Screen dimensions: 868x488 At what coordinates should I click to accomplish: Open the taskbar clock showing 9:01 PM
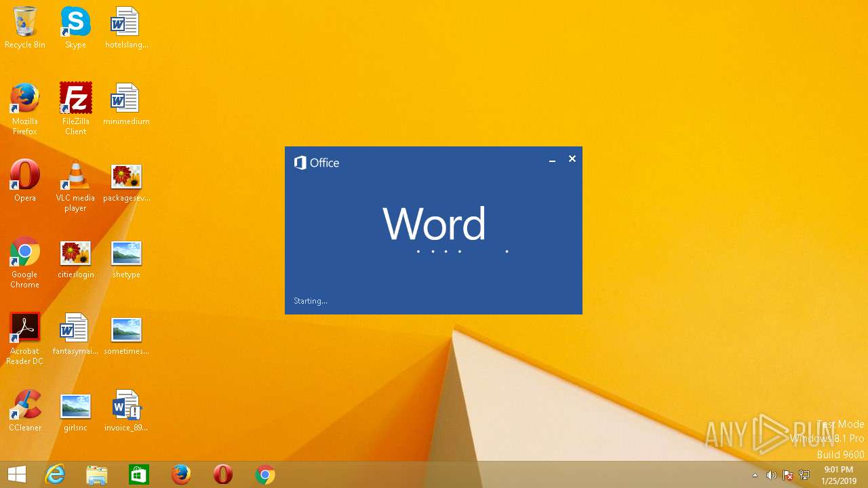pos(839,475)
